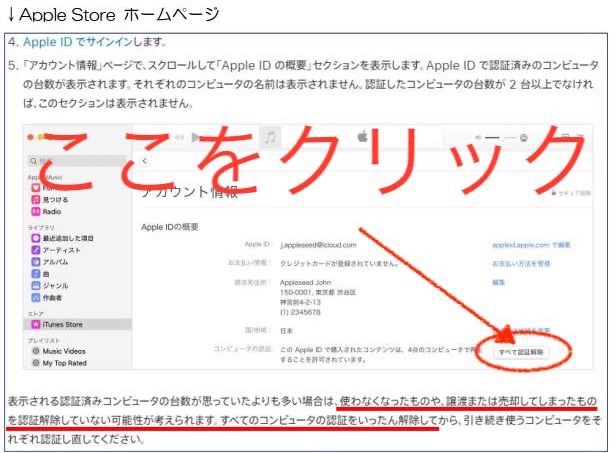Image resolution: width=616 pixels, height=453 pixels.
Task: Click the previous track button
Action: pyautogui.click(x=179, y=137)
